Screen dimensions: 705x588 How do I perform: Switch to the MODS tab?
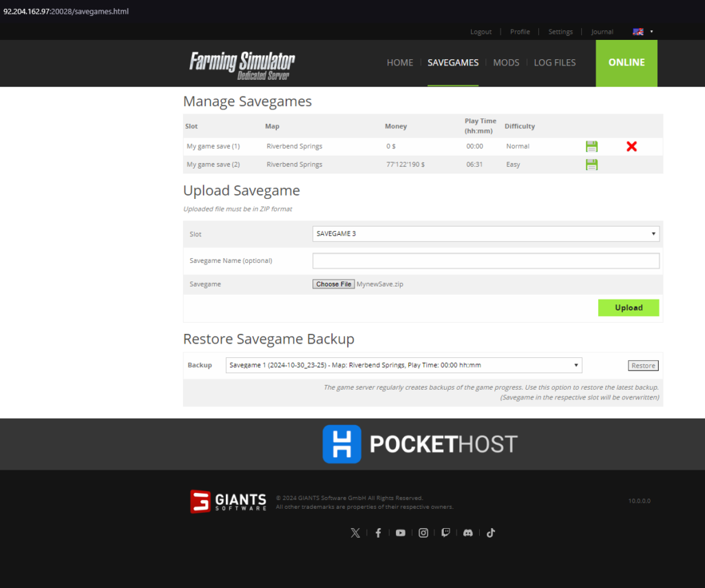click(506, 63)
